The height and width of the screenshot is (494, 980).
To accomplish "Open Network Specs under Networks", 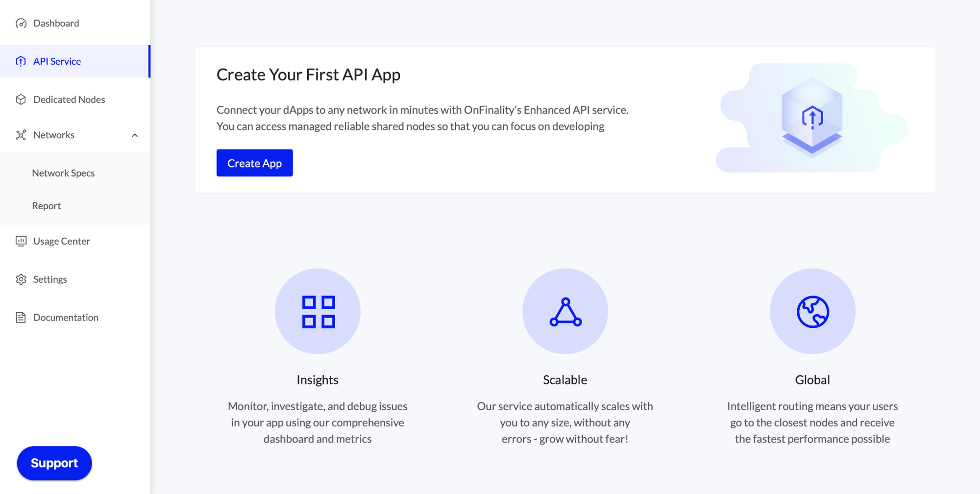I will (63, 173).
